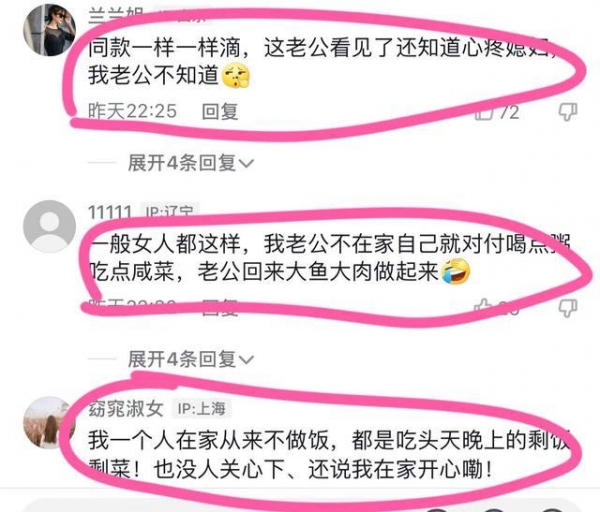
Task: Reply to the 大鱼大肉 comment
Action: click(220, 308)
